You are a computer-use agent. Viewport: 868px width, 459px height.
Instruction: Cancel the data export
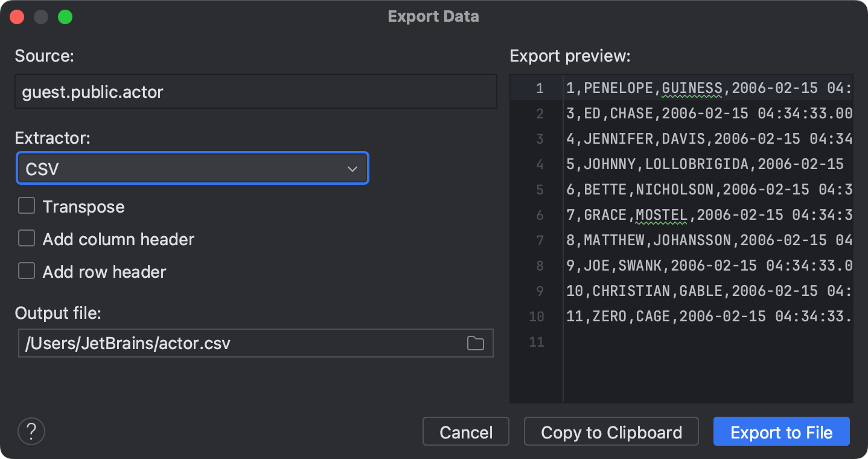click(x=465, y=431)
